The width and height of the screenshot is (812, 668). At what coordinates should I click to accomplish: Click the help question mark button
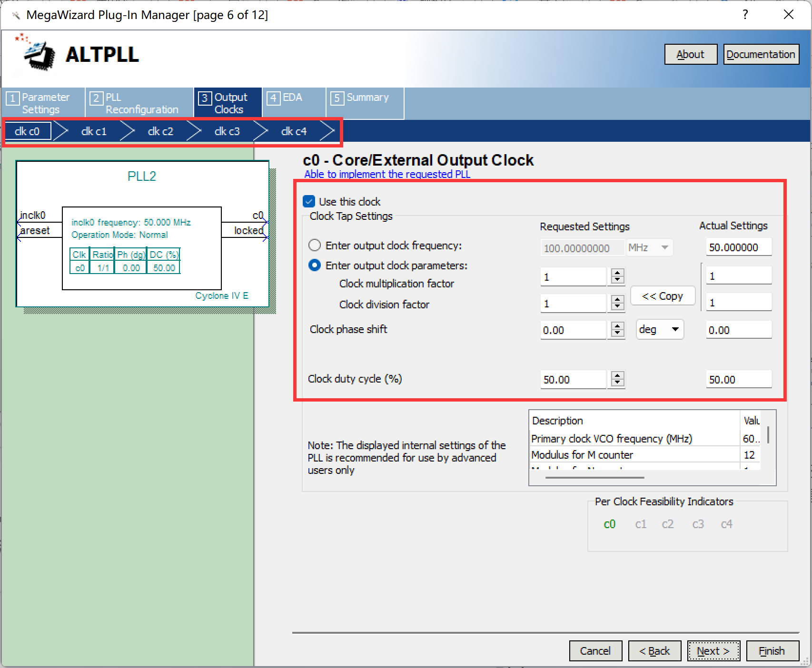coord(745,15)
